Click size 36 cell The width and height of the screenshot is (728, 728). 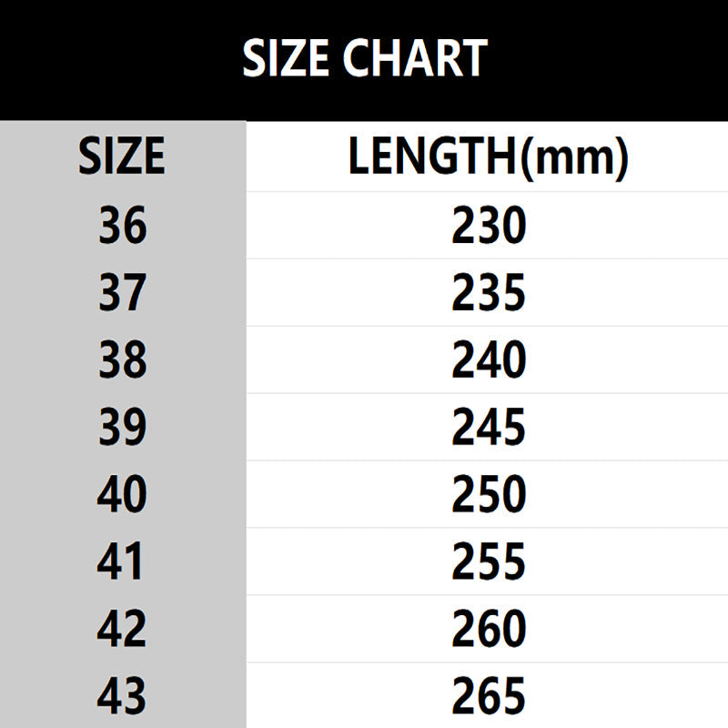pyautogui.click(x=123, y=225)
